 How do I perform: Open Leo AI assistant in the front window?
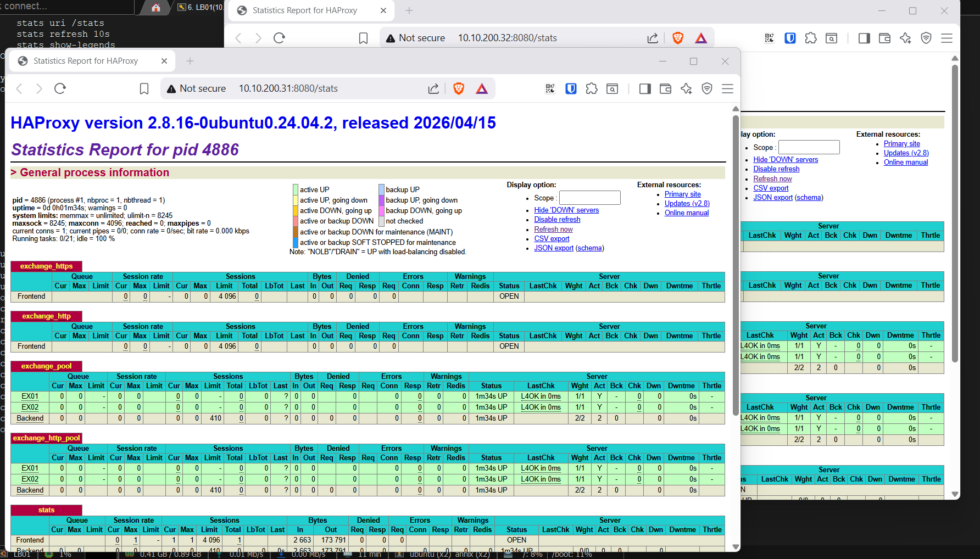point(686,88)
